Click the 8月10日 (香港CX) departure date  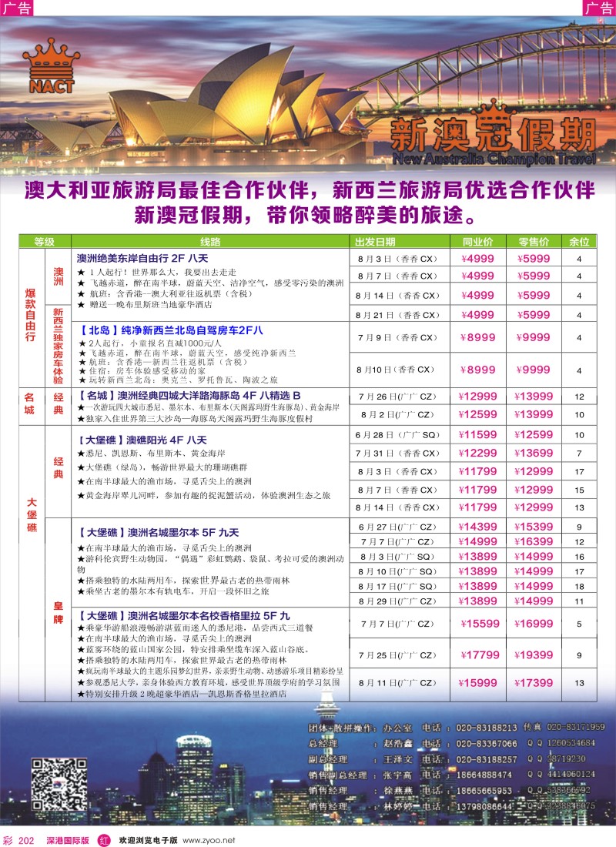point(396,370)
